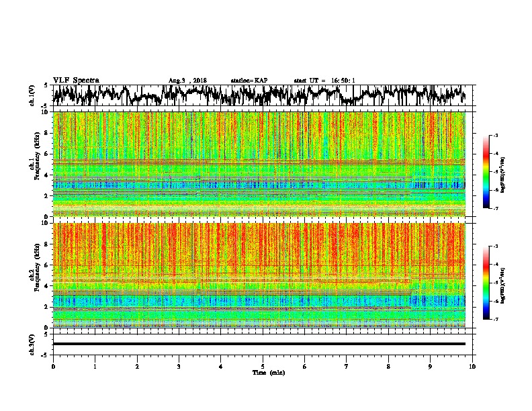This screenshot has width=532, height=411.
Task: Click time axis tick label "3"
Action: [179, 367]
